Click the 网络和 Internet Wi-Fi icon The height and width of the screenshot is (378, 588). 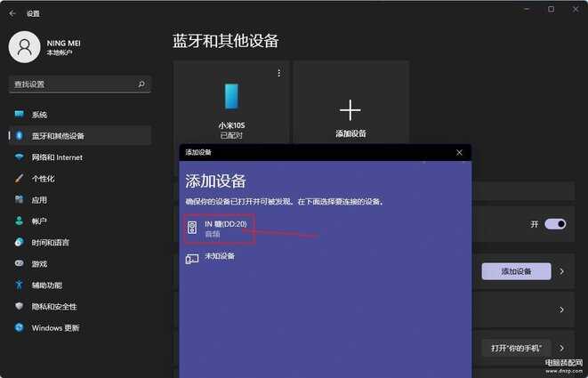pyautogui.click(x=19, y=157)
